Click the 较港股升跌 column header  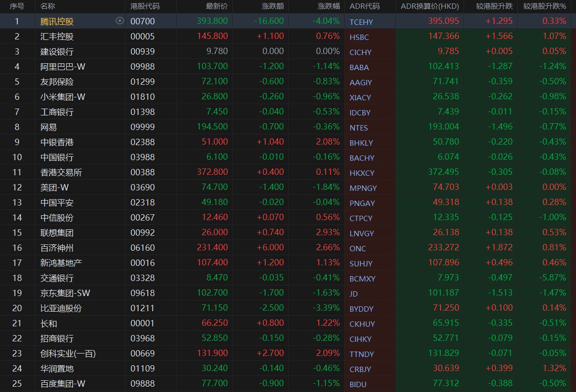click(x=494, y=6)
